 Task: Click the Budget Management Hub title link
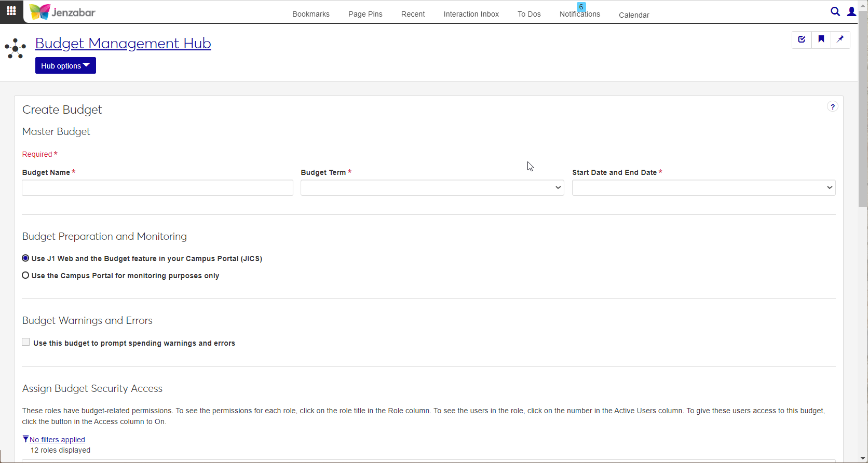[x=123, y=44]
